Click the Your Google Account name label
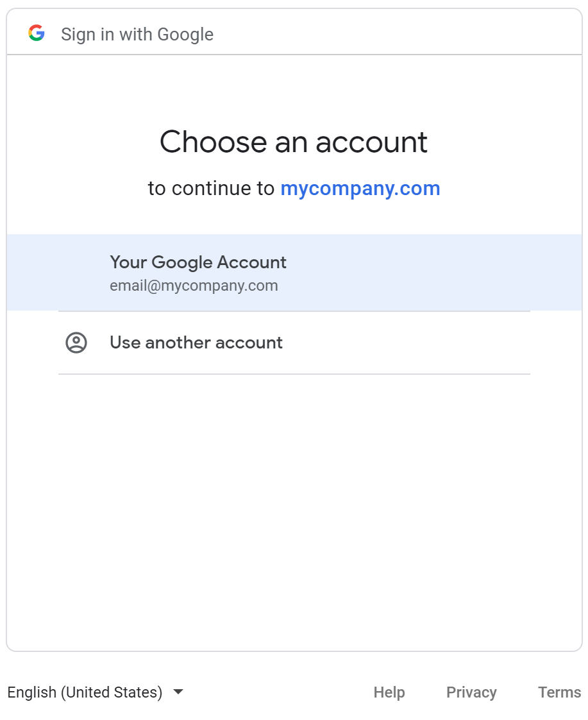588x720 pixels. point(197,262)
